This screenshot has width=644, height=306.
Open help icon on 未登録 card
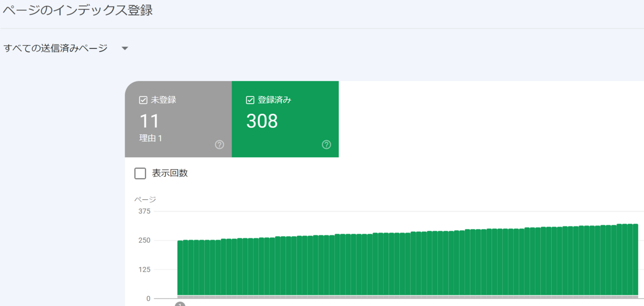tap(219, 144)
